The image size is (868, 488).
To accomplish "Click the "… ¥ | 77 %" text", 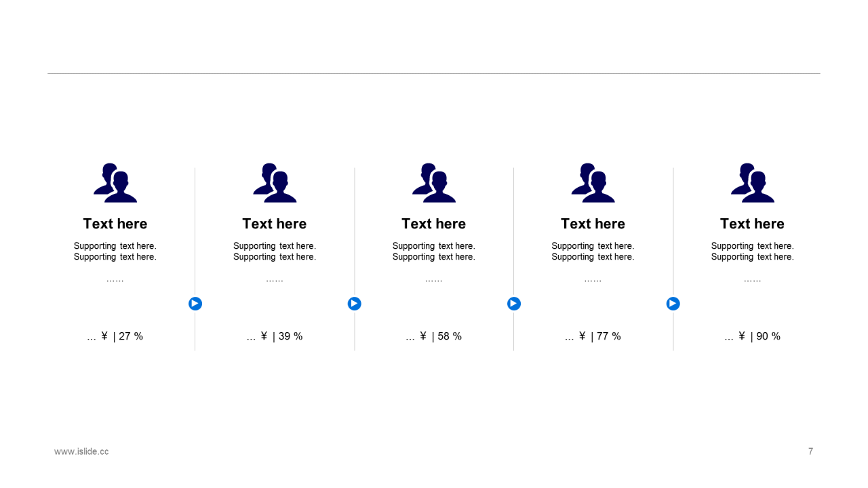I will tap(593, 336).
